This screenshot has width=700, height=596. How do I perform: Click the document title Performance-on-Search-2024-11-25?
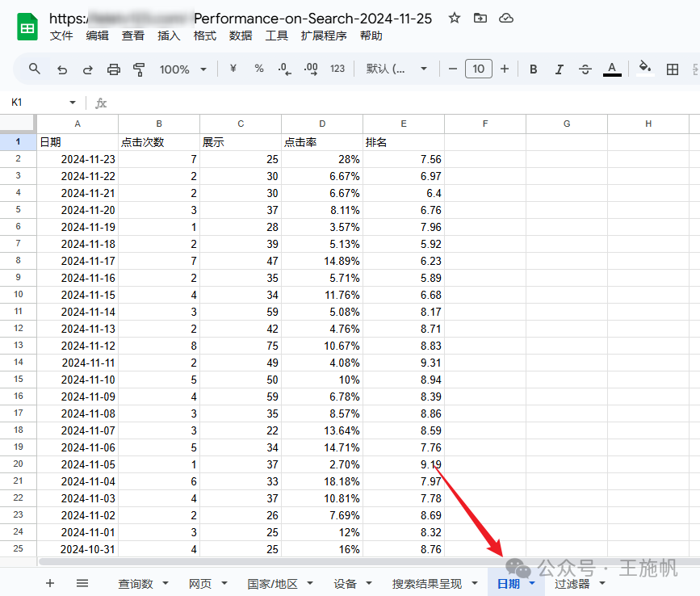[x=313, y=19]
